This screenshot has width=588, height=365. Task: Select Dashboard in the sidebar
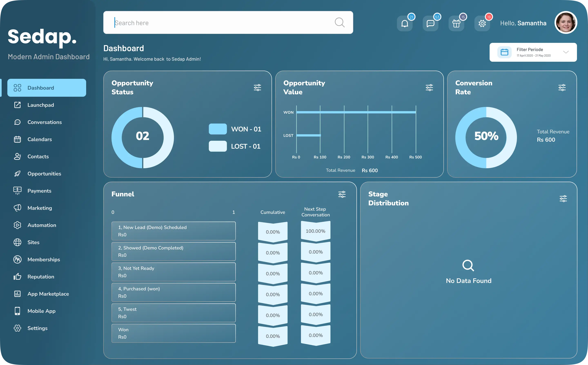click(47, 88)
